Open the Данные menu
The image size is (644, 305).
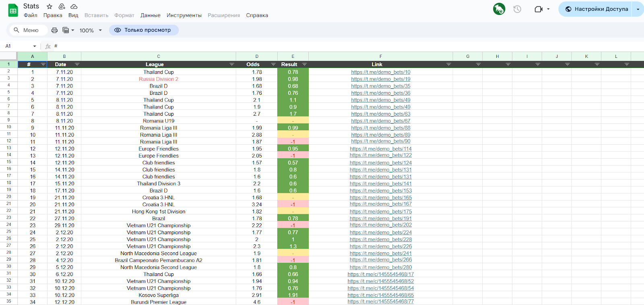[x=151, y=15]
